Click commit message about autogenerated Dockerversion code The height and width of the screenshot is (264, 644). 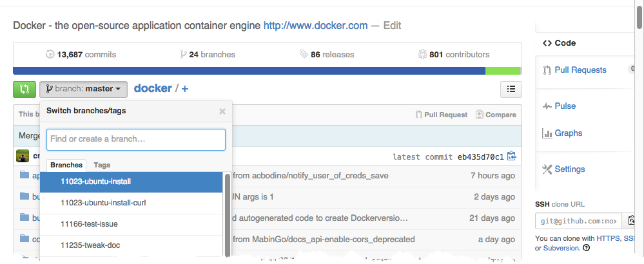click(x=320, y=218)
